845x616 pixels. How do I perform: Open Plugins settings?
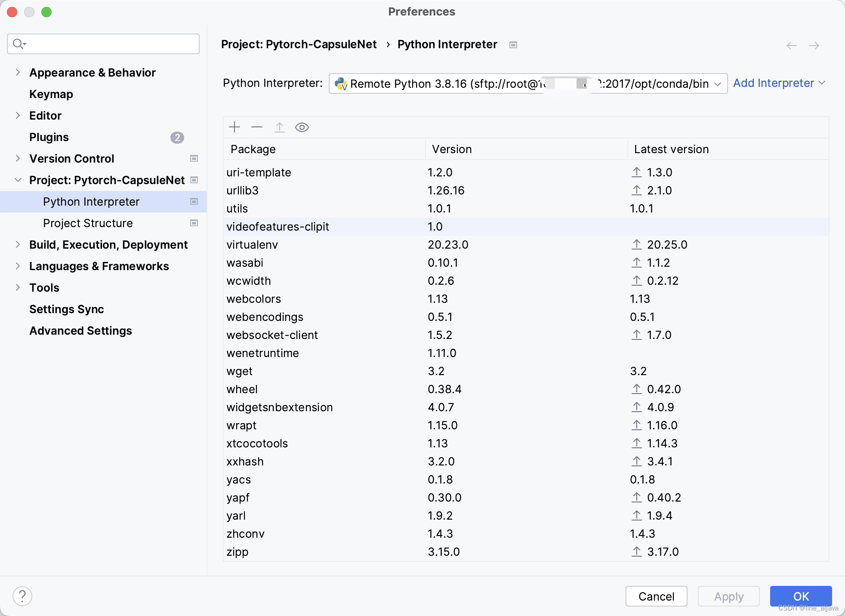(49, 137)
